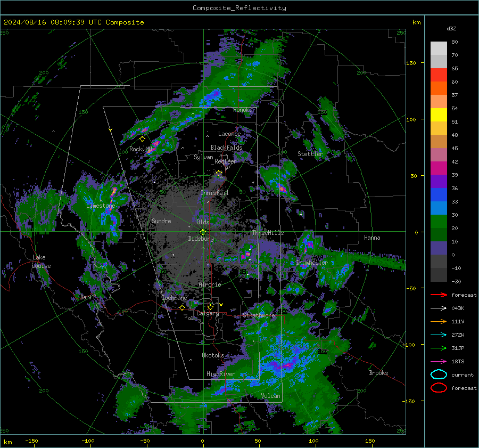The image size is (479, 448).
Task: Click the yellow diamond marker beside RockyMH
Action: (x=142, y=139)
